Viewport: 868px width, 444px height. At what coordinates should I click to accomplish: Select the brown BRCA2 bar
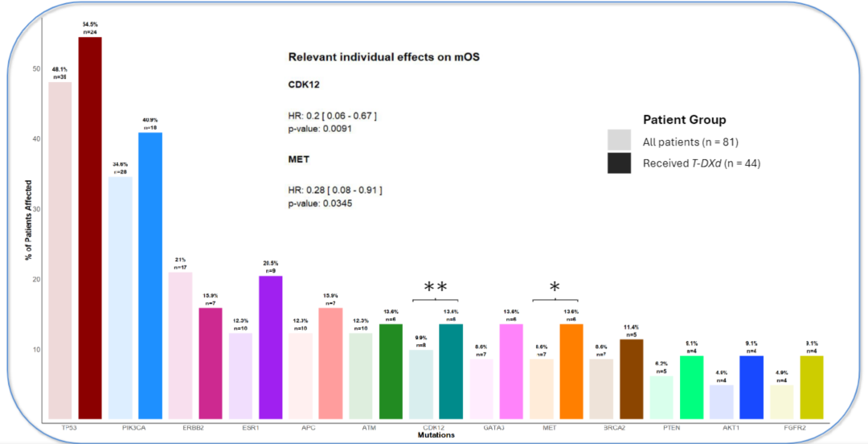(633, 379)
